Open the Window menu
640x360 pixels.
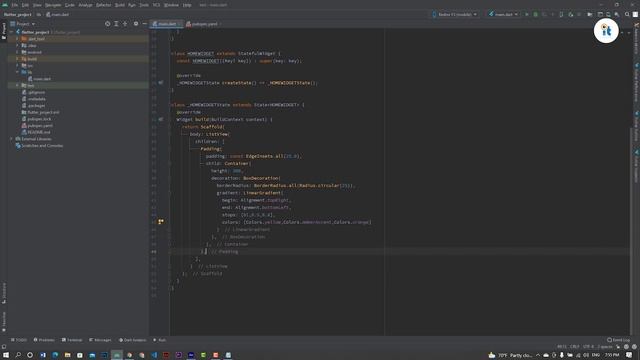[171, 5]
